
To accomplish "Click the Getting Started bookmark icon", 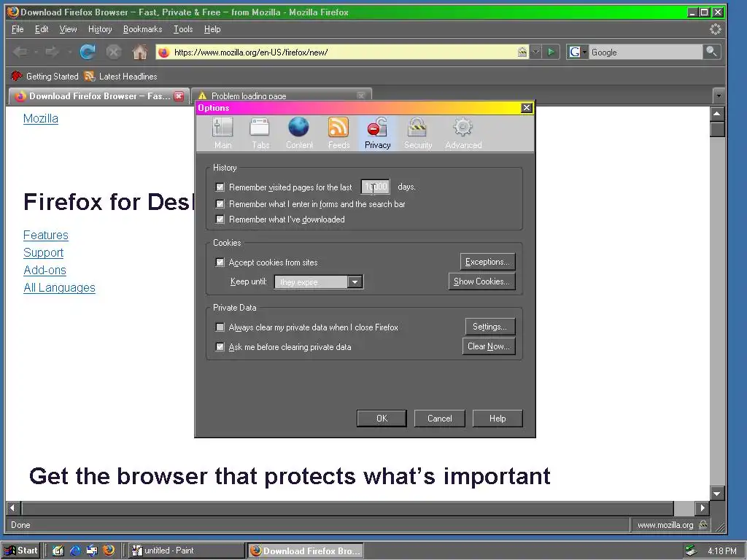I will coord(17,76).
